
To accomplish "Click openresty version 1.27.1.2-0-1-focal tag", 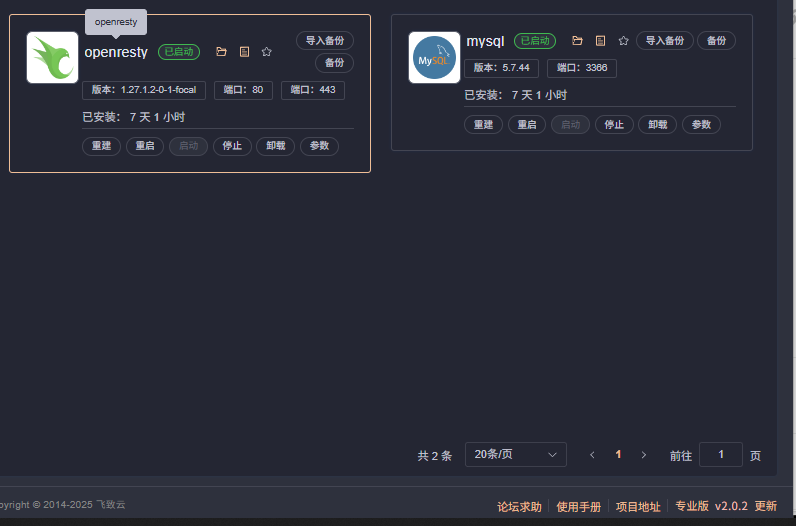I will pos(144,90).
